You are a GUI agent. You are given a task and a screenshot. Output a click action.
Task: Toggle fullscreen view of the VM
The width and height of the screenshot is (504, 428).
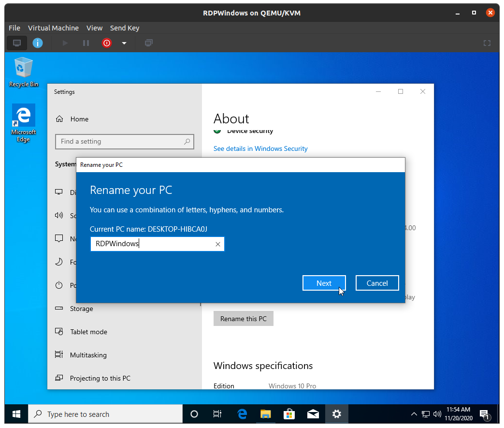[x=487, y=43]
